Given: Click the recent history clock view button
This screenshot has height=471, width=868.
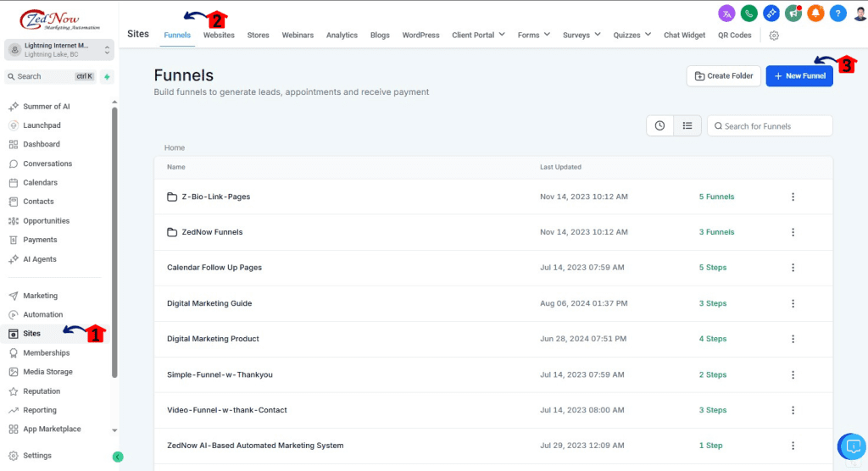Looking at the screenshot, I should [659, 125].
